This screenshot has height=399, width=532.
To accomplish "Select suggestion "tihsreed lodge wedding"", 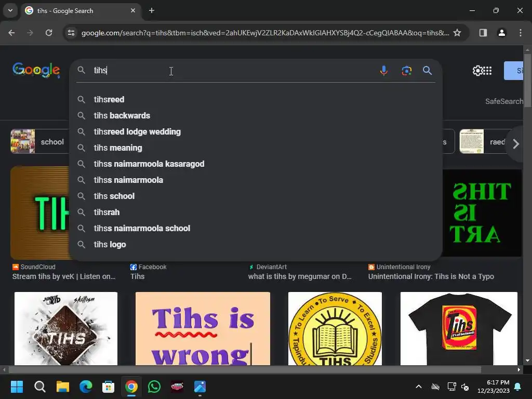I will coord(256,131).
